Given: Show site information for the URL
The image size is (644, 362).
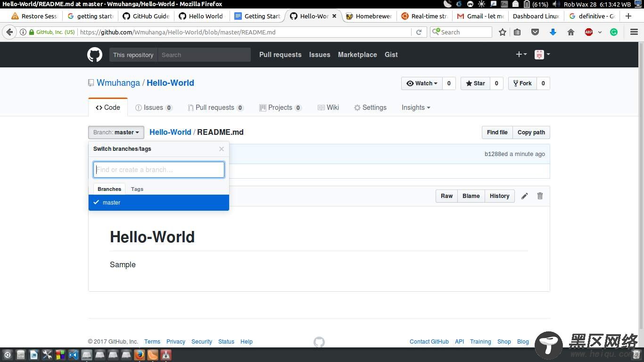Looking at the screenshot, I should [23, 32].
